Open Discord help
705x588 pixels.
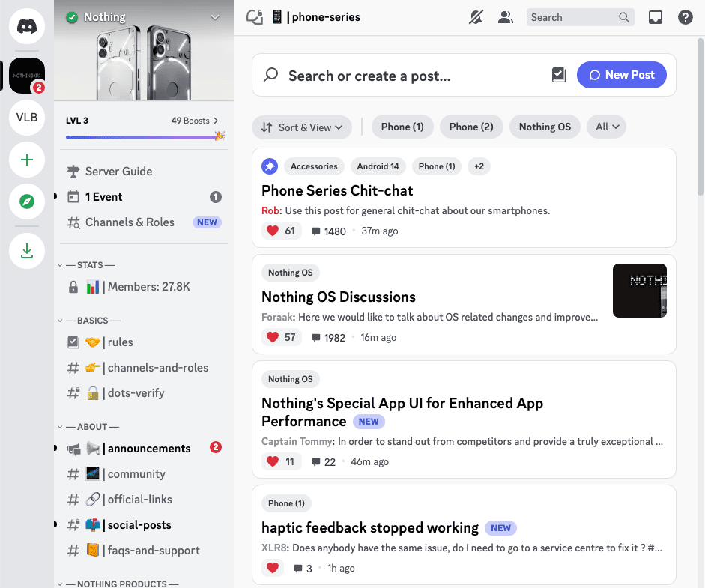tap(686, 16)
